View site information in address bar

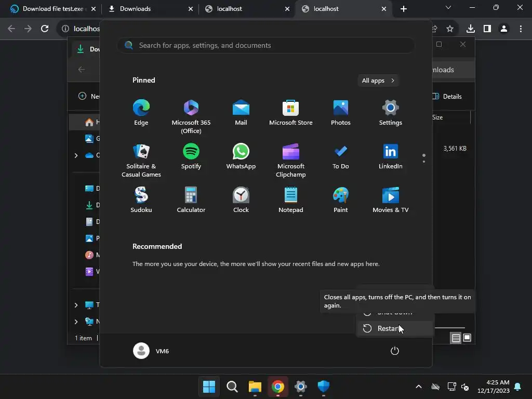65,29
